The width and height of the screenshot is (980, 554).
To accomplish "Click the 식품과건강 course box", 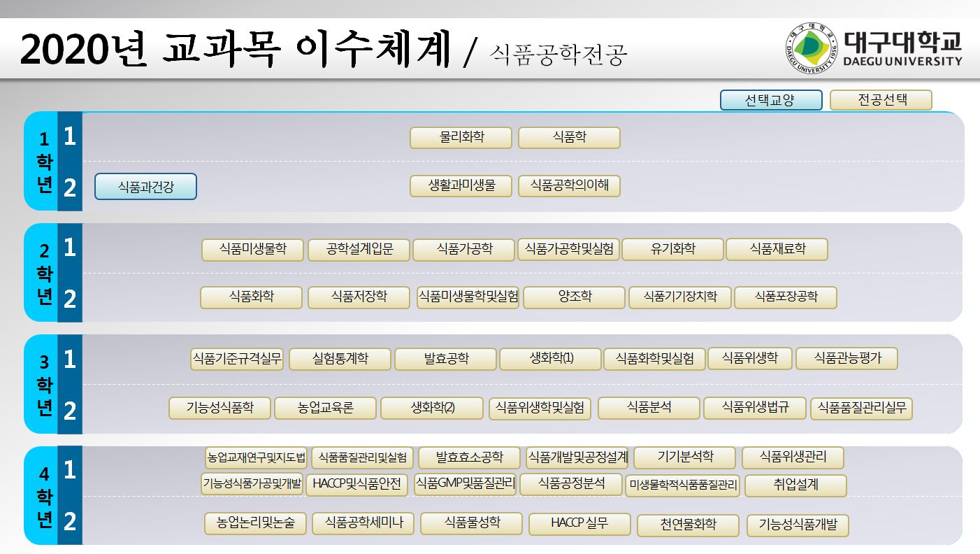I will point(145,187).
